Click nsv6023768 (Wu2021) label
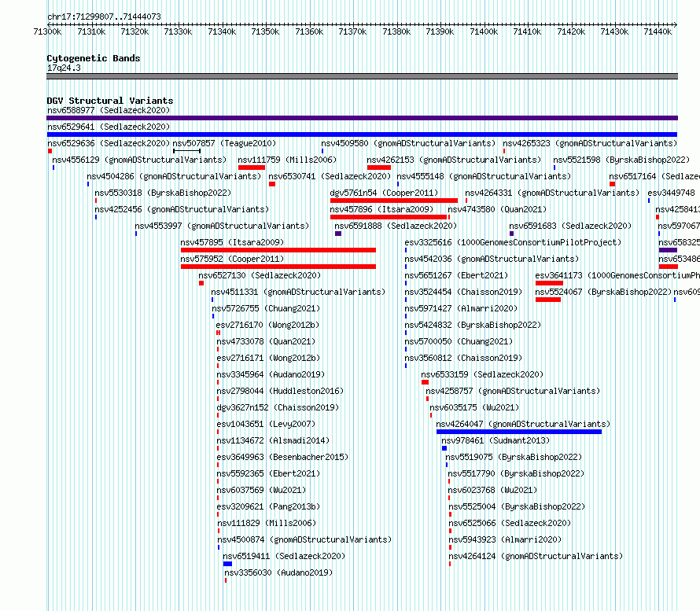The image size is (700, 611). (x=492, y=490)
